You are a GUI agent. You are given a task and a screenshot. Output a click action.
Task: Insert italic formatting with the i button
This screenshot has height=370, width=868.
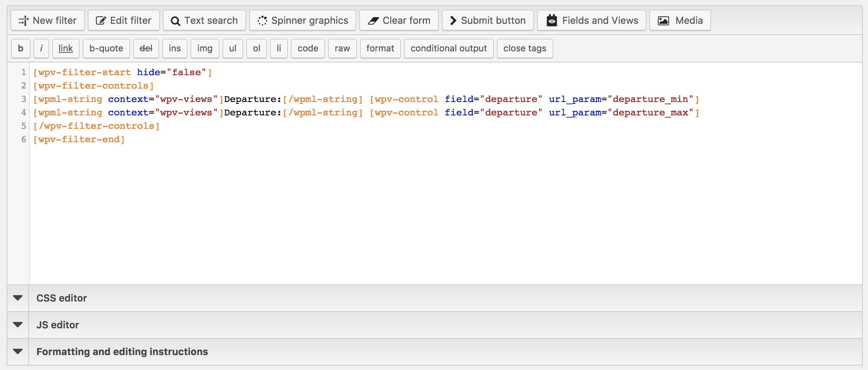[41, 48]
